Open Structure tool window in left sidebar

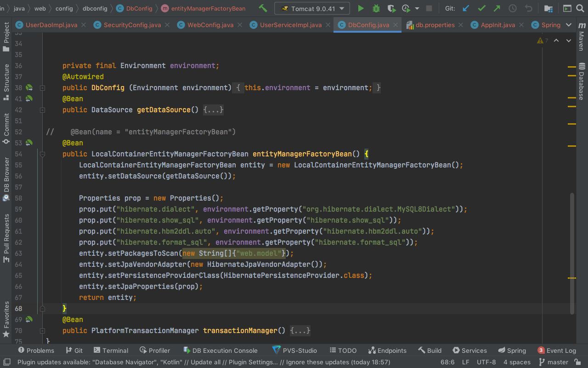(6, 83)
